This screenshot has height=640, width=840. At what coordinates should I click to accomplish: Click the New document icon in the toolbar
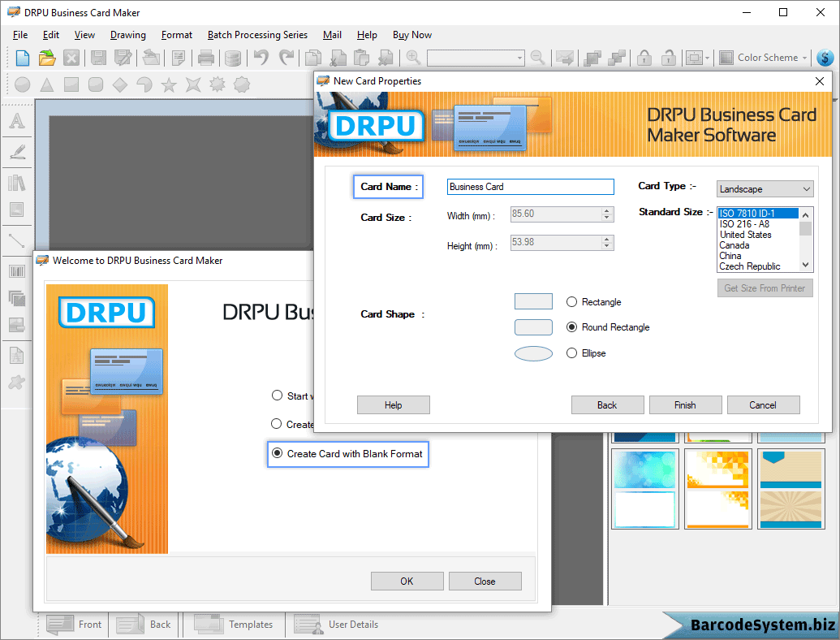23,58
